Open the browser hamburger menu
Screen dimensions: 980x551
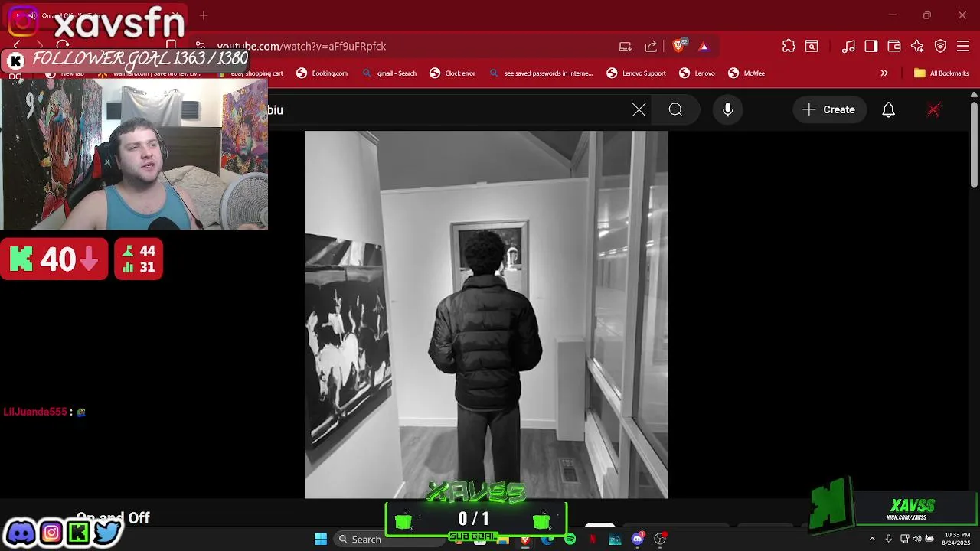coord(963,47)
